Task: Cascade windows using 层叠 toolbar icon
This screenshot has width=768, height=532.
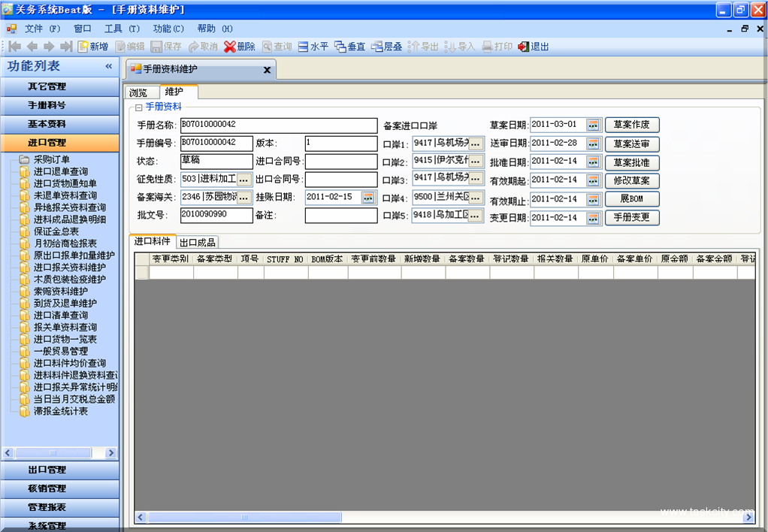Action: pyautogui.click(x=377, y=47)
